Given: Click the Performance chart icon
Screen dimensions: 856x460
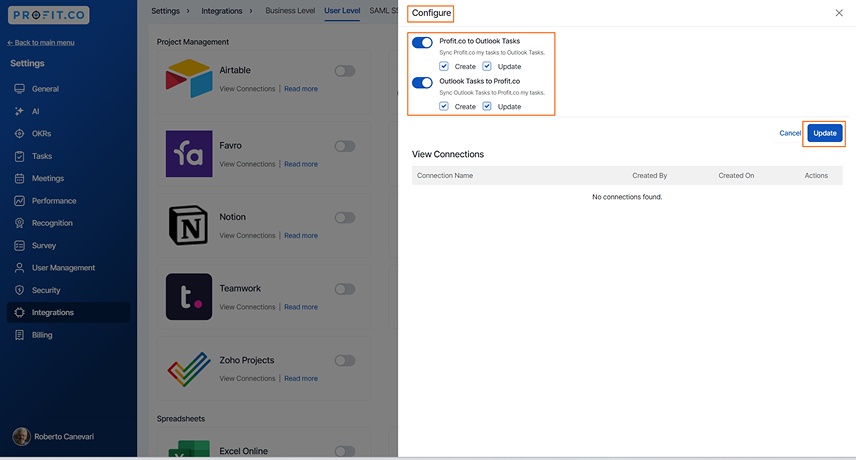Looking at the screenshot, I should [x=20, y=201].
